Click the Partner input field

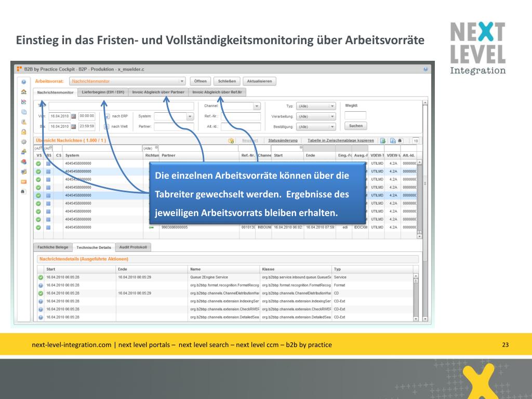(174, 127)
